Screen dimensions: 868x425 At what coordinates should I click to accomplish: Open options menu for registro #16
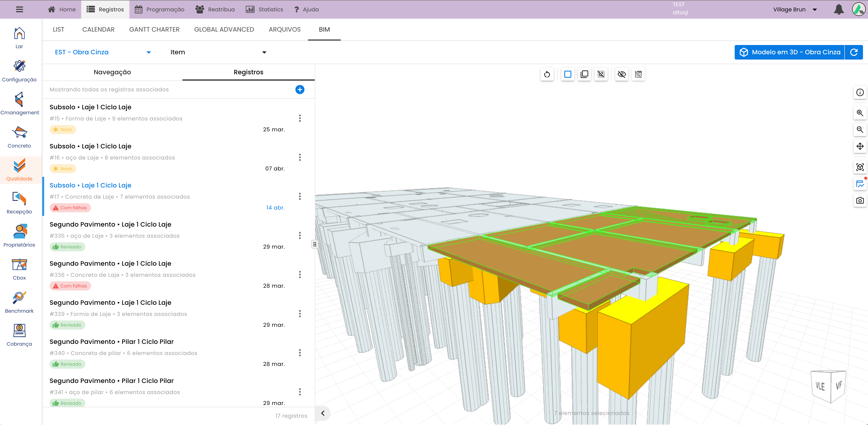point(300,157)
